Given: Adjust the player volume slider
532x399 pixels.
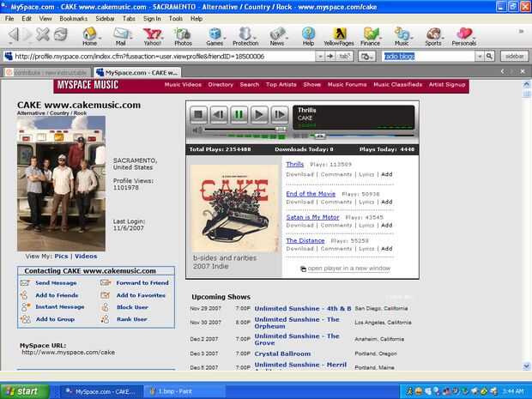Looking at the screenshot, I should tap(281, 130).
